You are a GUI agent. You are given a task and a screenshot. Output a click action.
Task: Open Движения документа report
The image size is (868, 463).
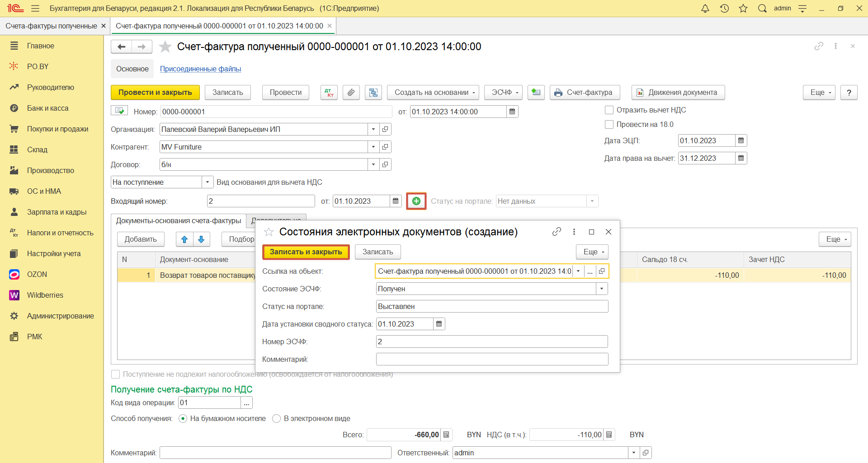(678, 93)
